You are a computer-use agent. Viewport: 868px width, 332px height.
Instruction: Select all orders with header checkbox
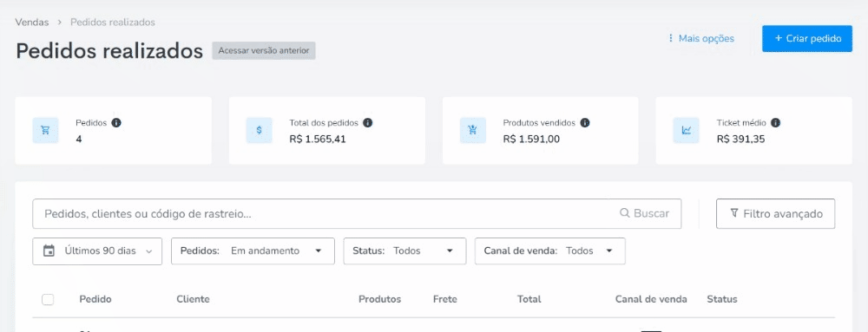click(x=48, y=299)
